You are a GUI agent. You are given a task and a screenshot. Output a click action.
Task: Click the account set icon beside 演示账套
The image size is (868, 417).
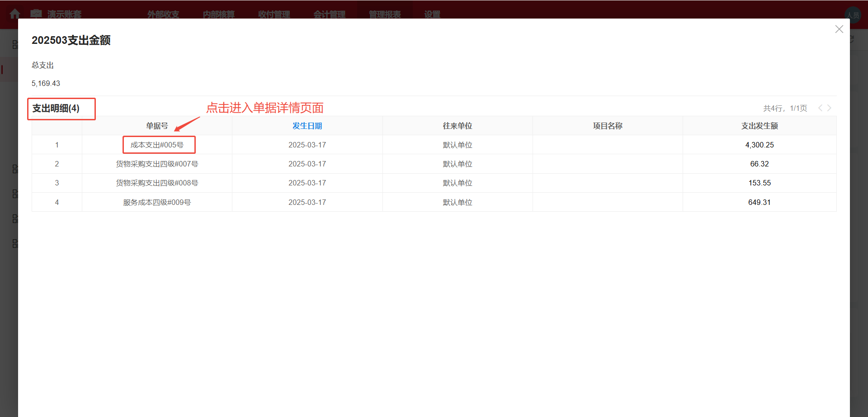point(36,14)
